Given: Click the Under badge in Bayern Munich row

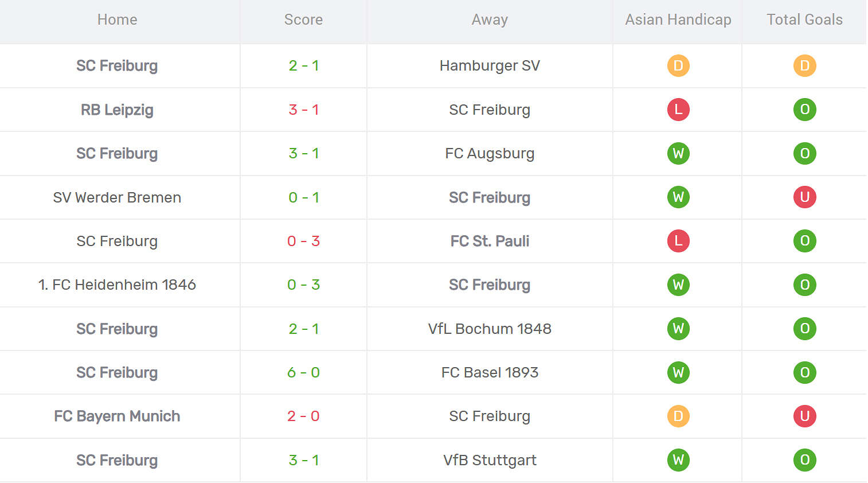Looking at the screenshot, I should coord(804,416).
